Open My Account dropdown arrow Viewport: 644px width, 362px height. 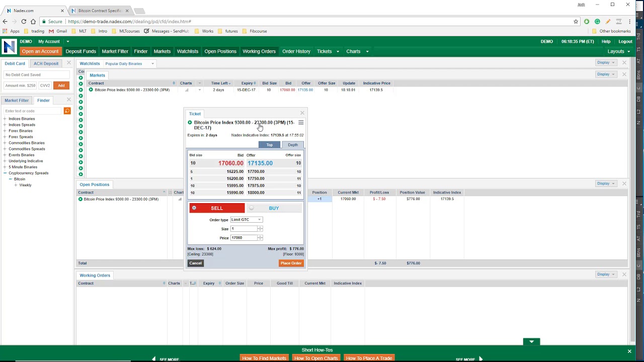67,42
